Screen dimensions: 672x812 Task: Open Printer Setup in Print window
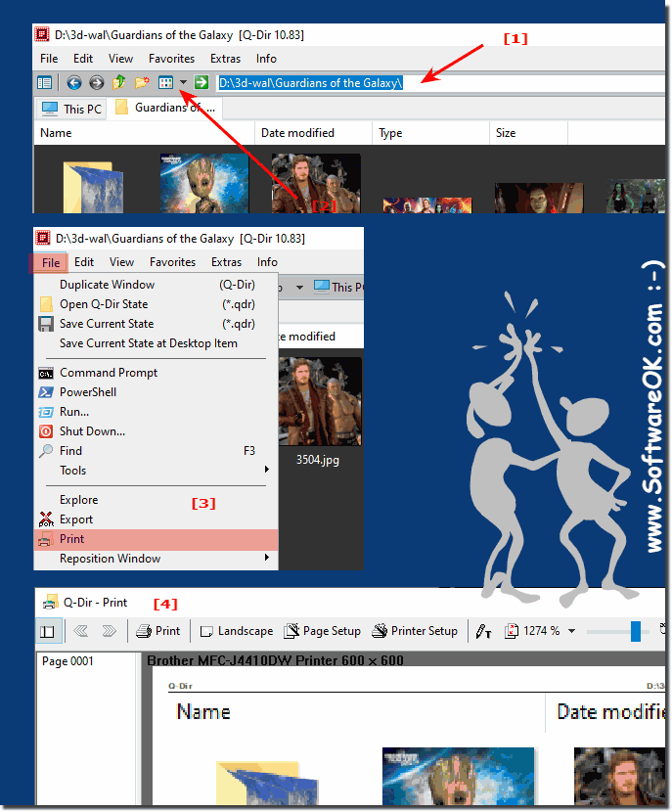[415, 631]
